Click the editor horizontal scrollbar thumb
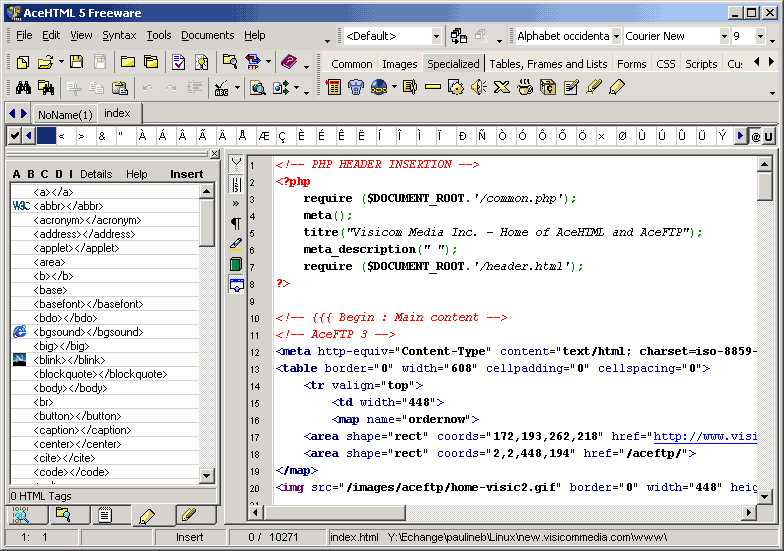Viewport: 784px width, 551px height. pyautogui.click(x=334, y=512)
